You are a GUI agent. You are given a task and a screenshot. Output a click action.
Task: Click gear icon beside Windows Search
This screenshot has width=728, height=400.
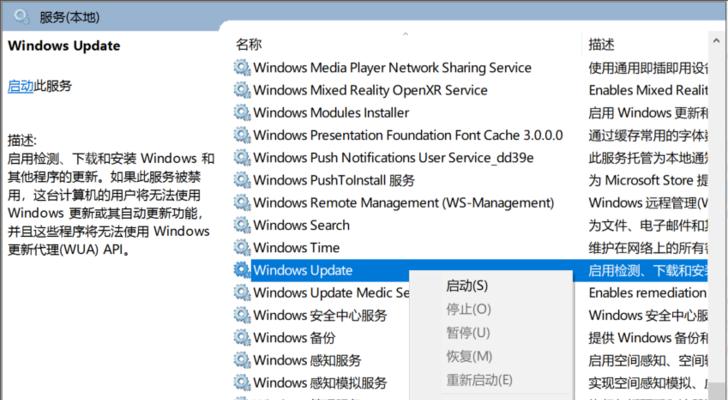coord(242,225)
